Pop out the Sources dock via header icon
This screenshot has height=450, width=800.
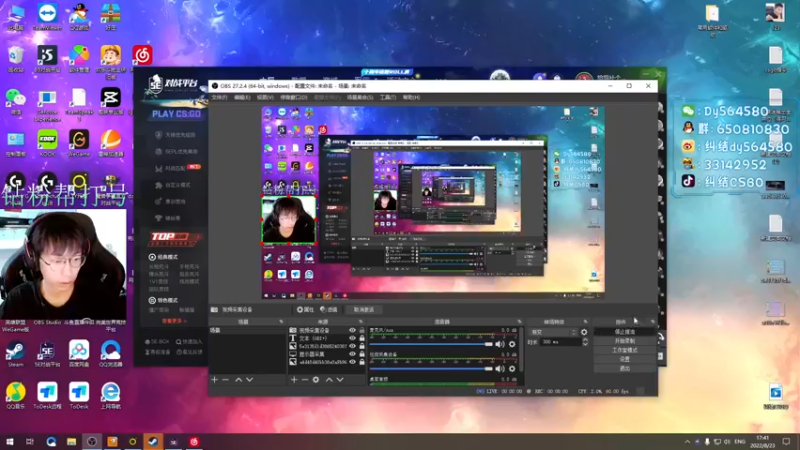click(x=361, y=322)
